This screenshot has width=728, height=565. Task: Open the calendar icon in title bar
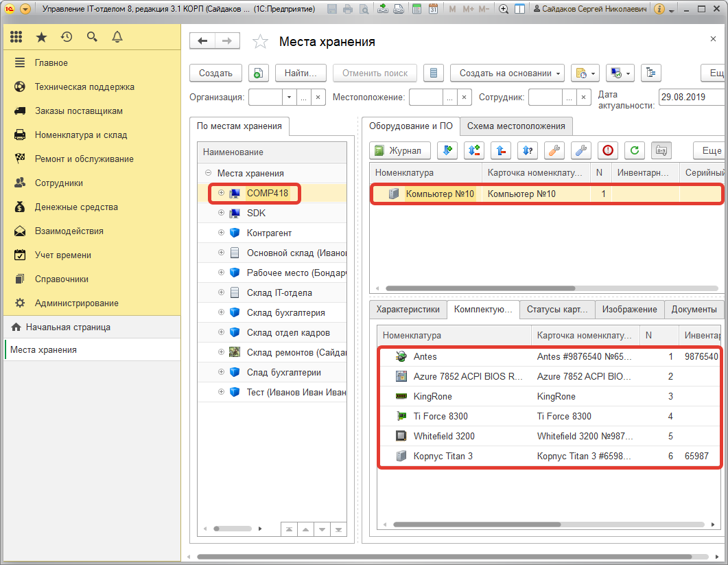(433, 9)
